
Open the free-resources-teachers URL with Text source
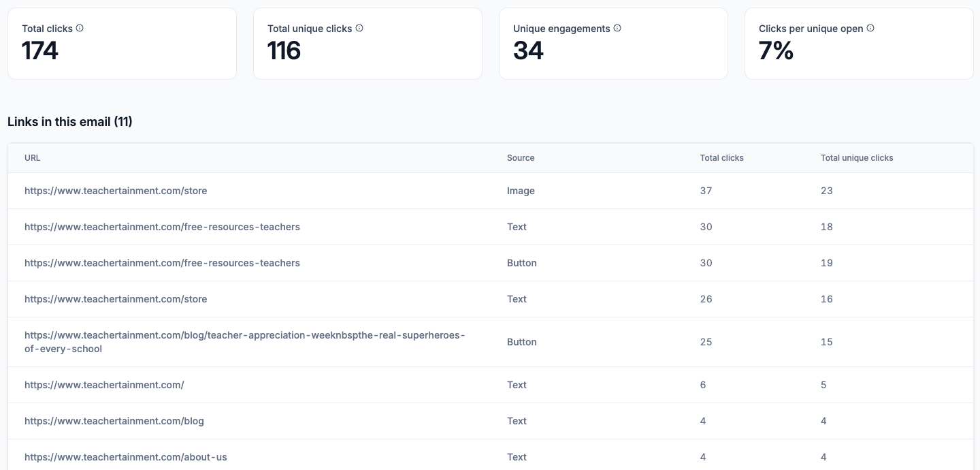(x=162, y=227)
